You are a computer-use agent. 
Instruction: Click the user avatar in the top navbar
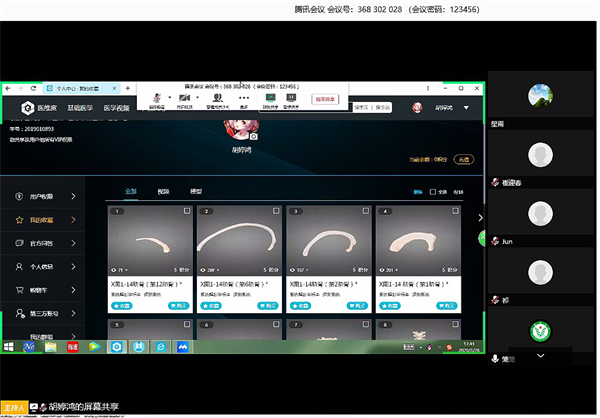point(417,108)
